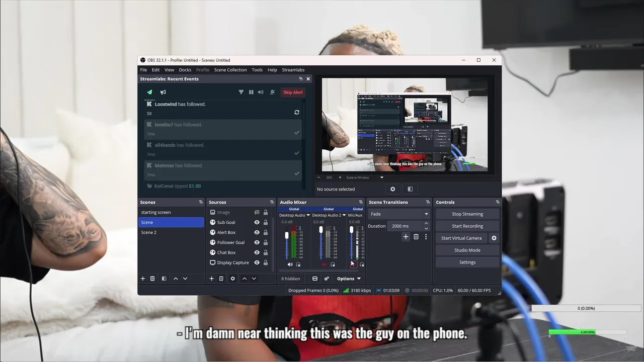Image resolution: width=644 pixels, height=362 pixels.
Task: Click Stop Streaming button
Action: click(x=467, y=214)
